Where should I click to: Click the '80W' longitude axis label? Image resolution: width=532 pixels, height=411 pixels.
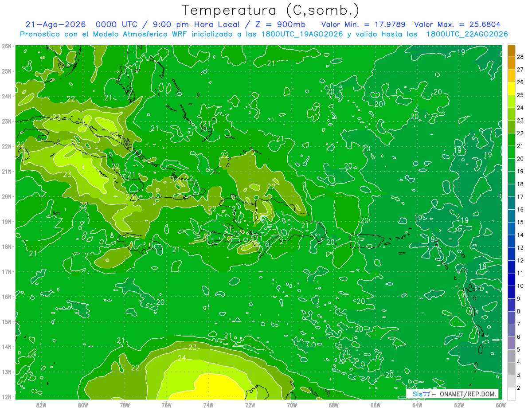[83, 405]
